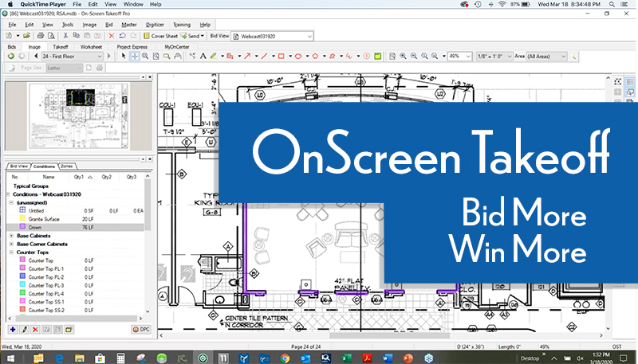Open the Windows Start menu

tap(10, 358)
